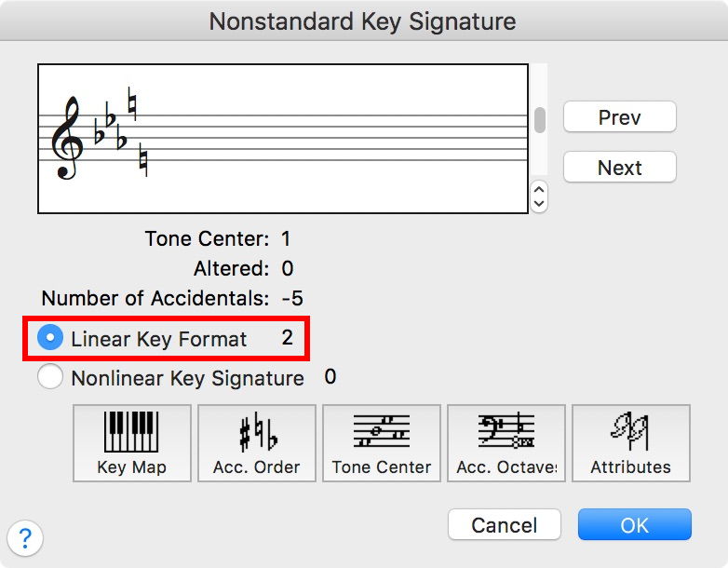728x568 pixels.
Task: Click the key signature preview scrollbar thumb
Action: 539,119
